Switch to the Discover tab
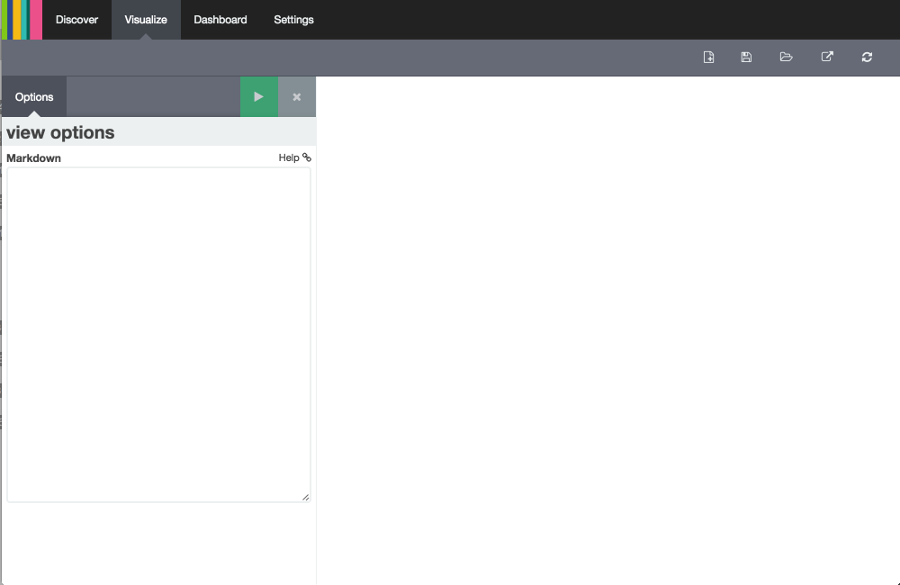The height and width of the screenshot is (585, 900). (x=76, y=19)
